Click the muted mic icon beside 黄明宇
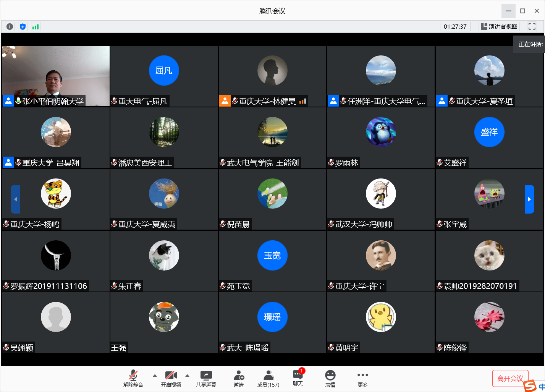Viewport: 545px width, 392px height. [331, 347]
